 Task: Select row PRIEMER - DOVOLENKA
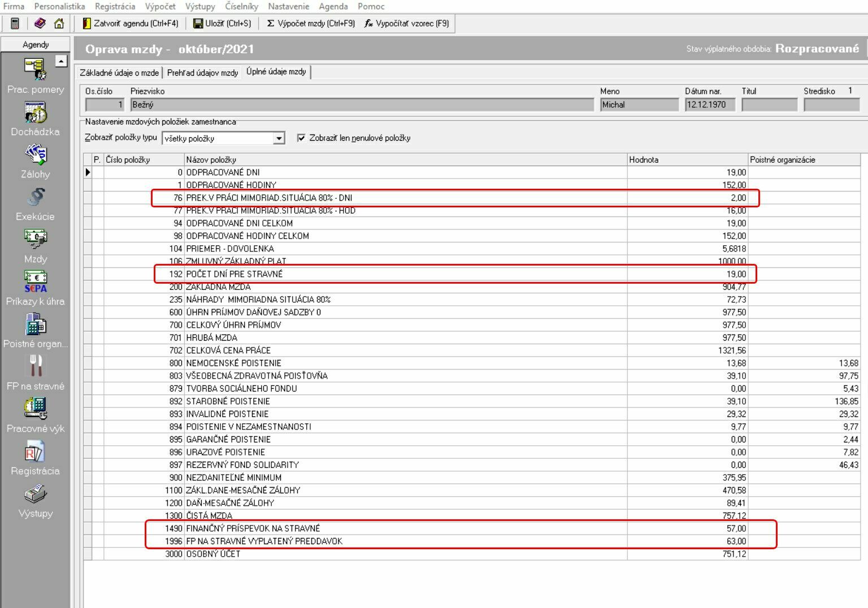(x=472, y=249)
